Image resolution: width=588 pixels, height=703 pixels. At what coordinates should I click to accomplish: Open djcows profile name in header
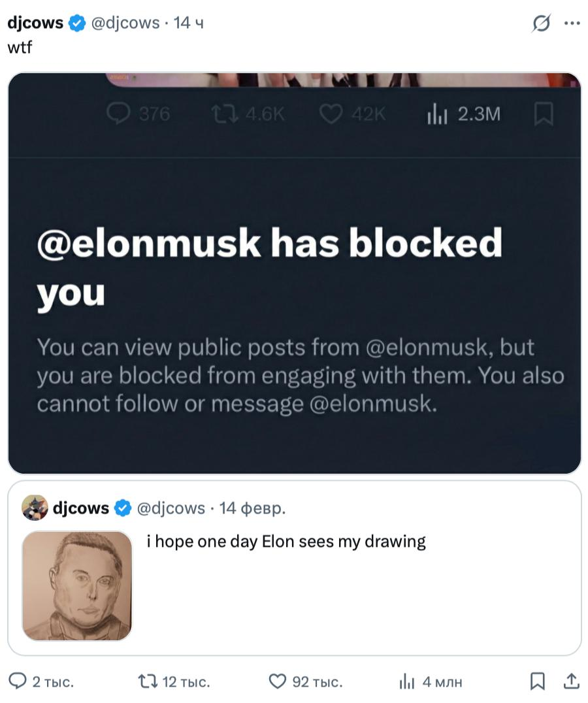coord(35,23)
